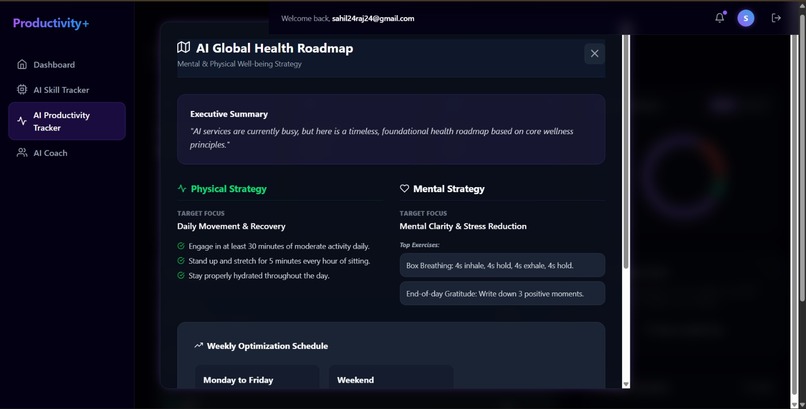Screen dimensions: 806x409
Task: Click the dialog scrollbar down arrow
Action: (626, 384)
